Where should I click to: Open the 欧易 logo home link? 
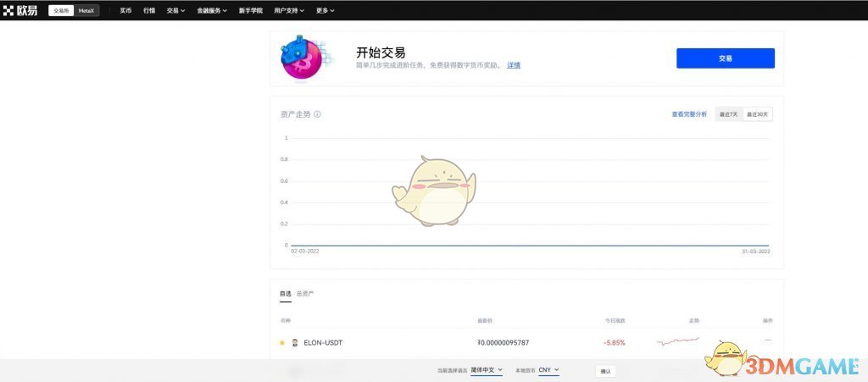pyautogui.click(x=20, y=10)
